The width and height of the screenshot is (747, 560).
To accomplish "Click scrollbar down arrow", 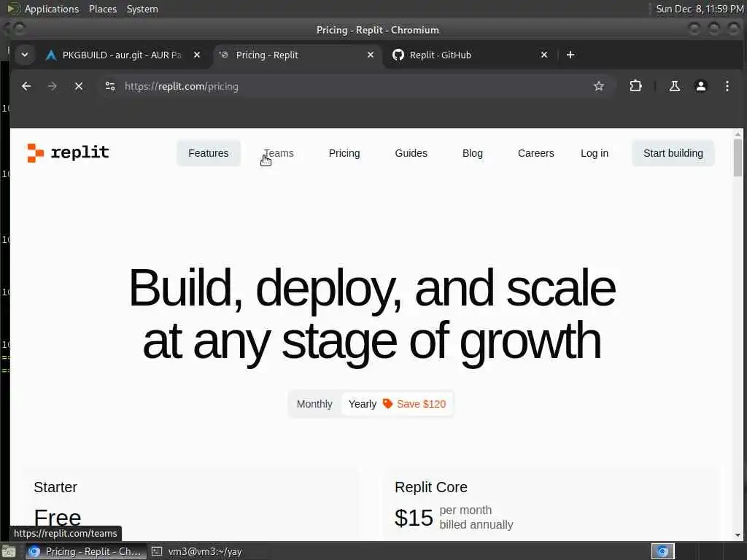I will [x=738, y=535].
